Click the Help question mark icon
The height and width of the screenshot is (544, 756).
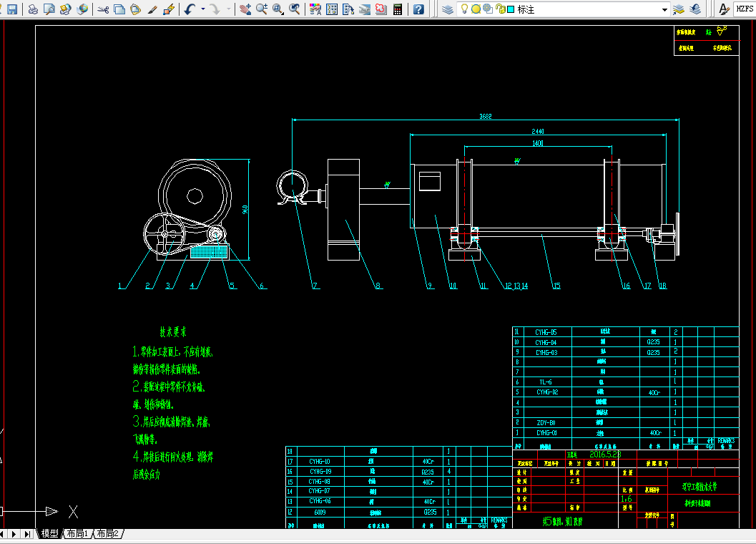pyautogui.click(x=419, y=9)
